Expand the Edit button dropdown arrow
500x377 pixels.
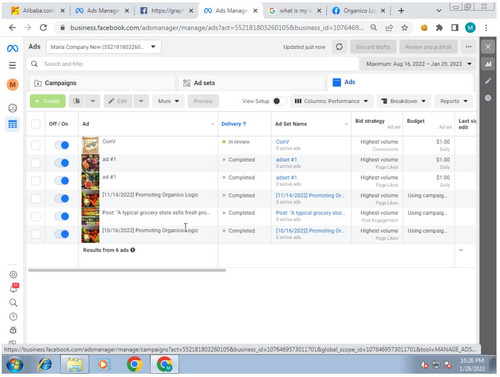tap(141, 101)
